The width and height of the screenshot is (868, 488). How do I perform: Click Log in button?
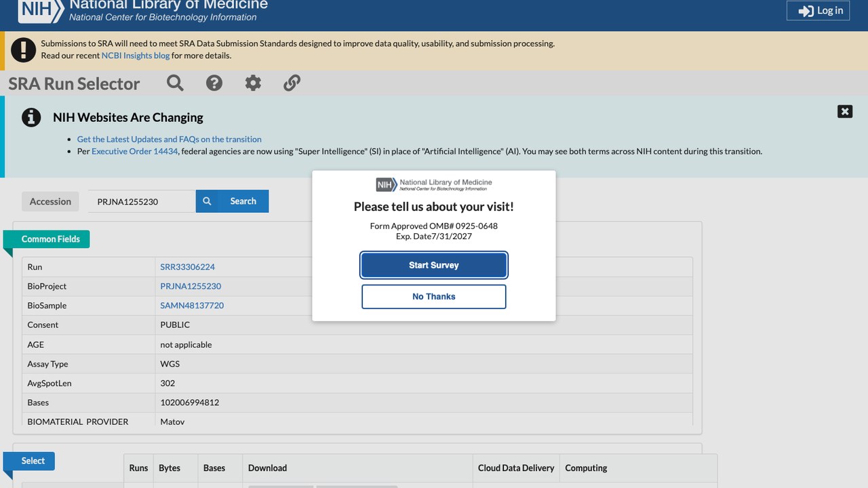(818, 10)
